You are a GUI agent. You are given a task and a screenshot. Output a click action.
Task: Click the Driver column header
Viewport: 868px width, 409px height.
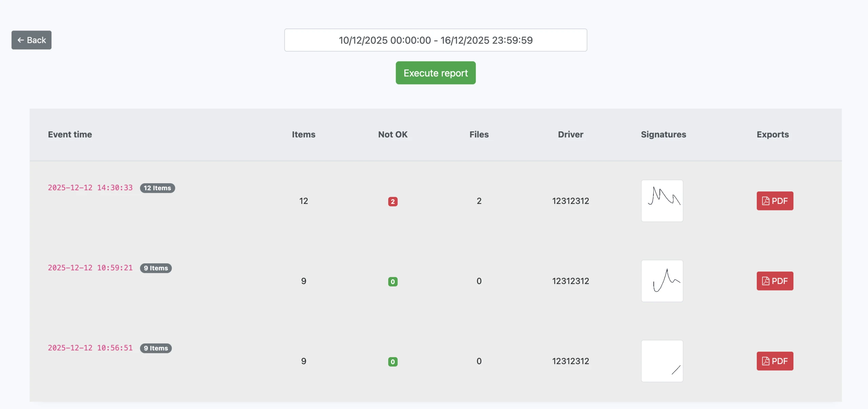571,134
